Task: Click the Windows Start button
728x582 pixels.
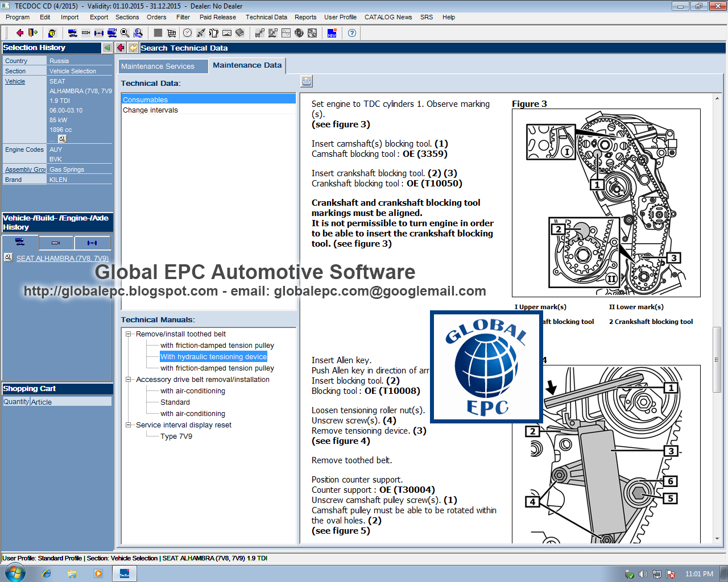Action: click(x=15, y=573)
